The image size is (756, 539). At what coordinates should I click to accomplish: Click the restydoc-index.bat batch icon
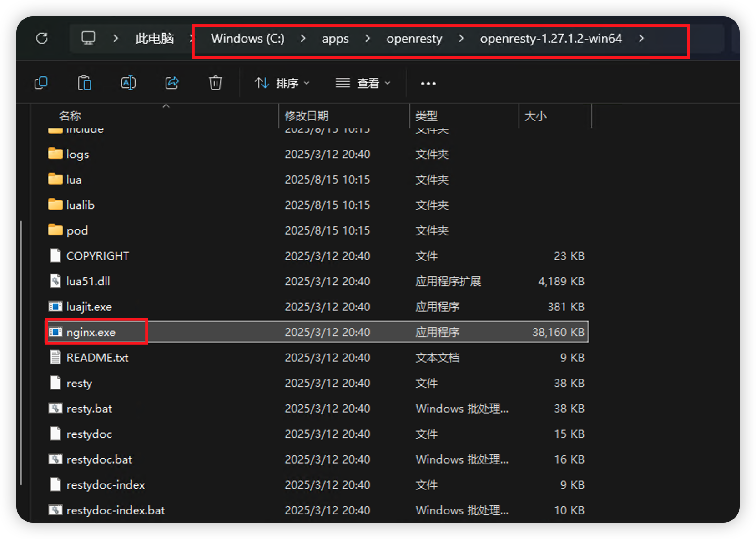pyautogui.click(x=55, y=510)
